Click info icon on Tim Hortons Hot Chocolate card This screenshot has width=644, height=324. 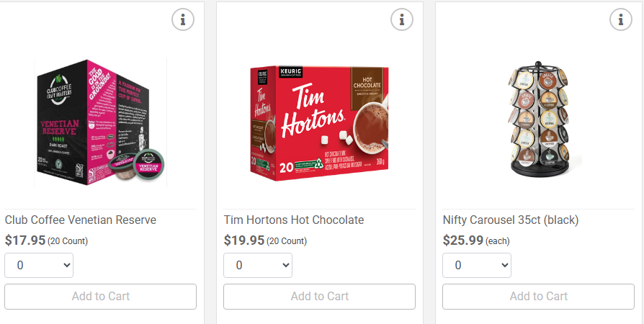402,19
